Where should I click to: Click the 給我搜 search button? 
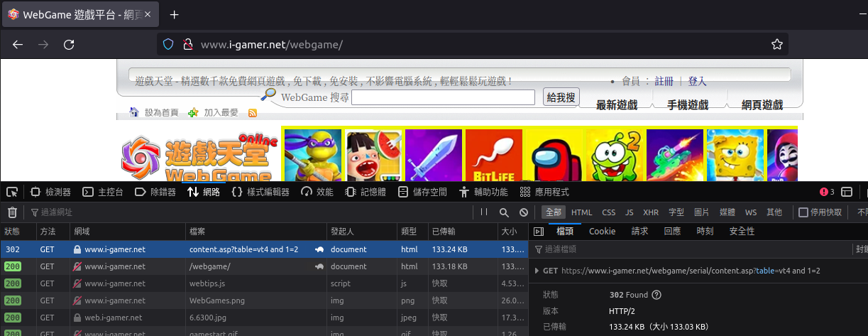tap(561, 97)
